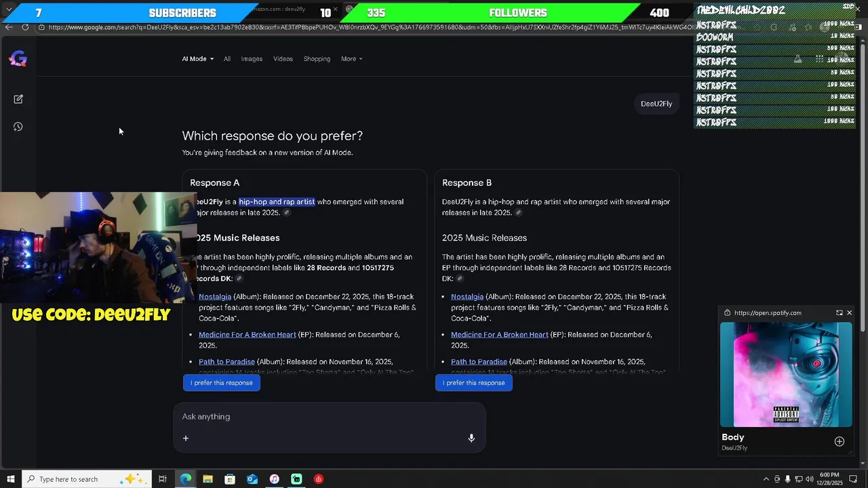The image size is (868, 488).
Task: Click the Body album cover thumbnail
Action: [x=786, y=374]
